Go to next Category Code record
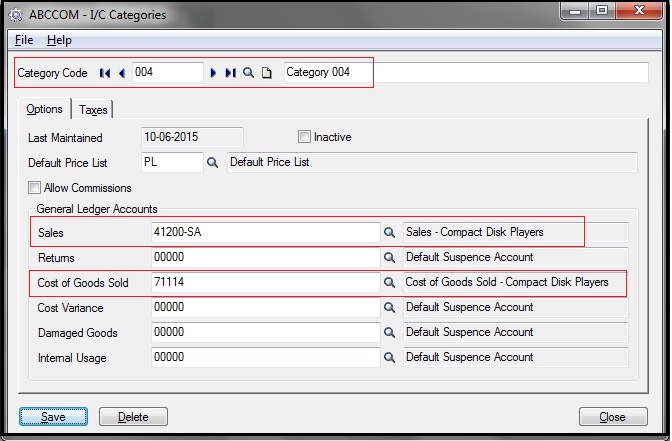 [x=214, y=73]
